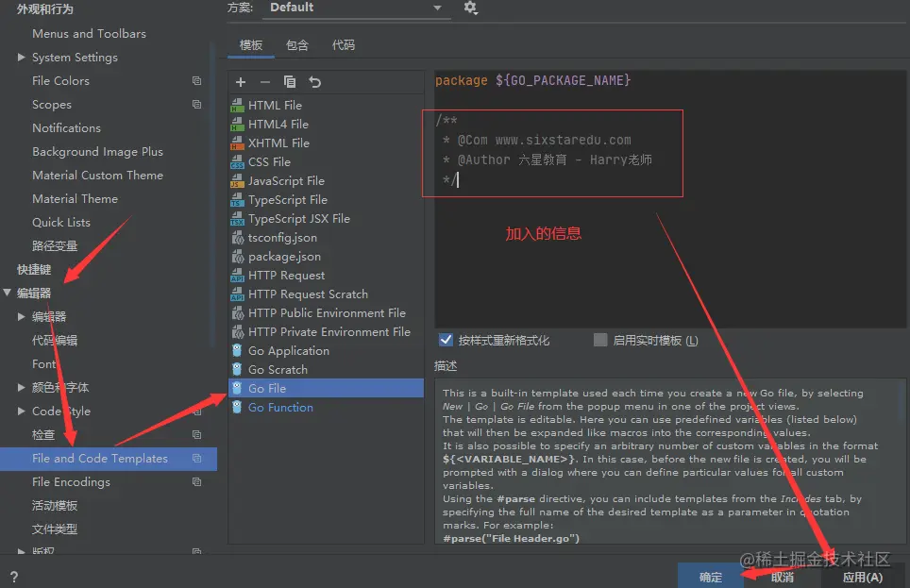This screenshot has height=588, width=910.
Task: Click the copy icon next to File Colors
Action: tap(196, 80)
